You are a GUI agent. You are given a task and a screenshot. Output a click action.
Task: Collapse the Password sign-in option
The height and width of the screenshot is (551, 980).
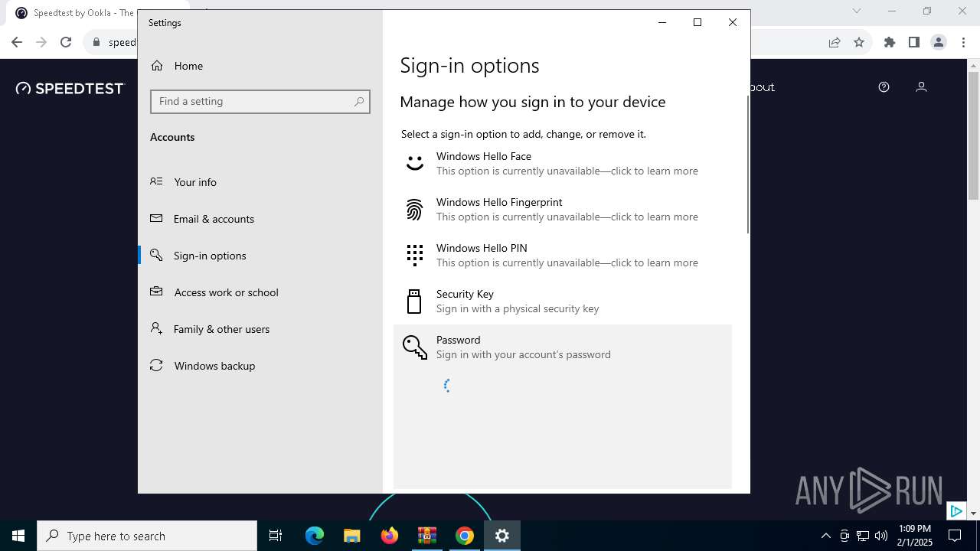(563, 347)
